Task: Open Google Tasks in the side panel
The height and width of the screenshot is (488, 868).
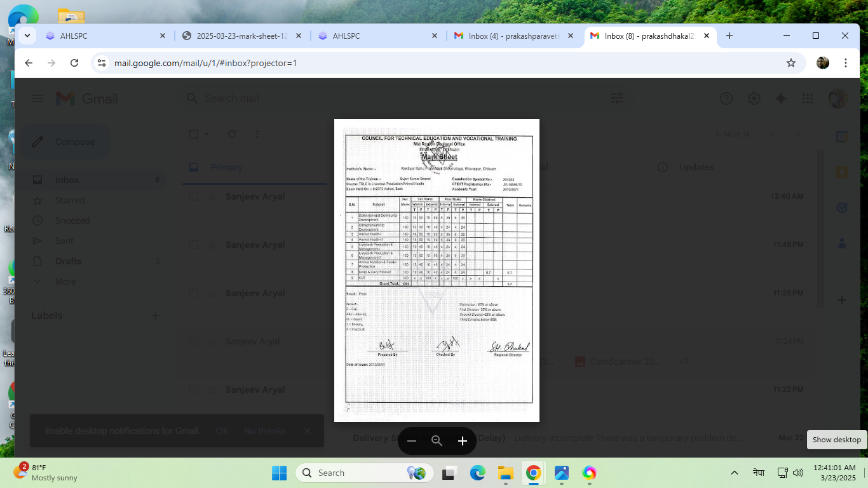Action: [x=842, y=208]
